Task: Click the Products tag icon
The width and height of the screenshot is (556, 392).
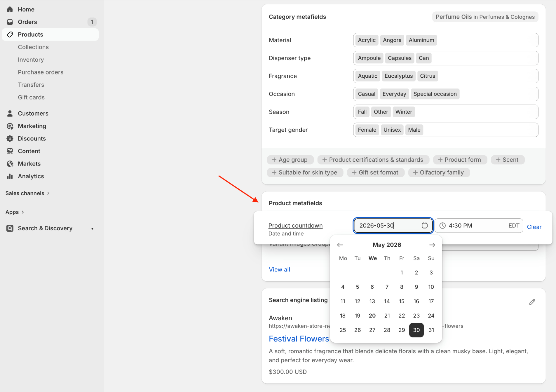Action: pyautogui.click(x=10, y=34)
